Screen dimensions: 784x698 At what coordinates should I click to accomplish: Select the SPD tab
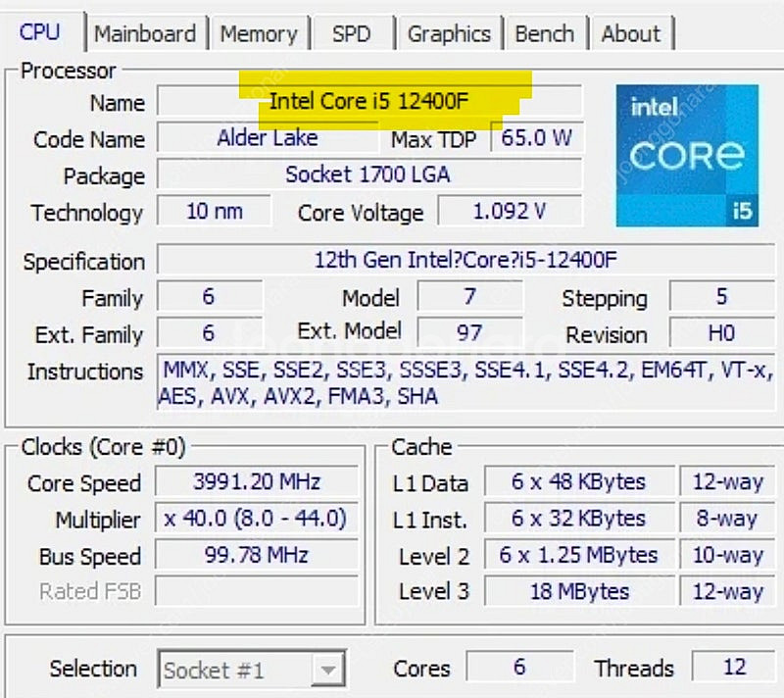[352, 34]
